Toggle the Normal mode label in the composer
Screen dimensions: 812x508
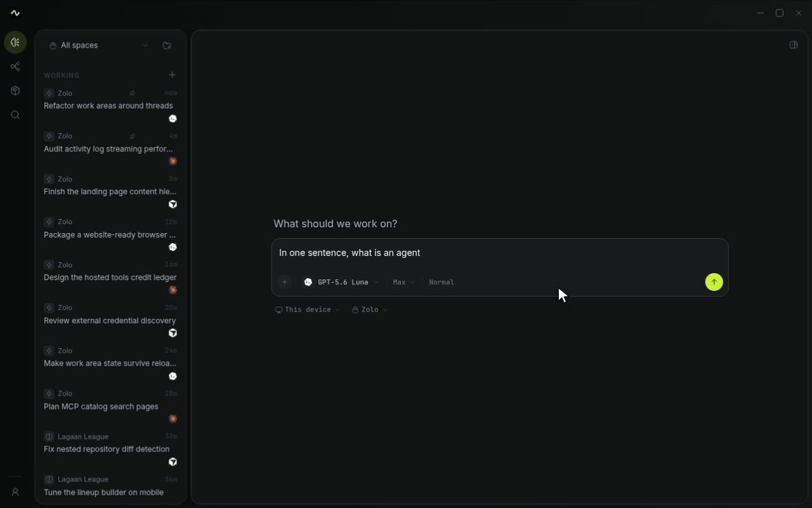(x=442, y=282)
